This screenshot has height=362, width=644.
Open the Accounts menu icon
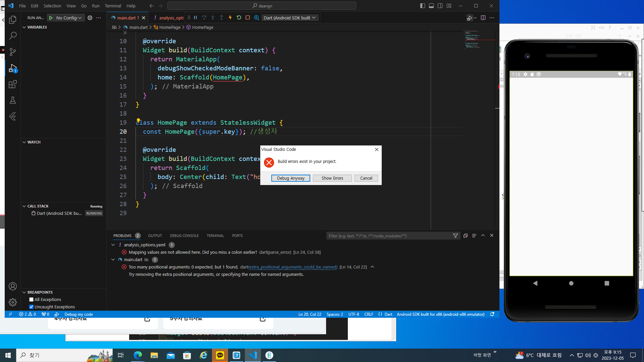(13, 286)
